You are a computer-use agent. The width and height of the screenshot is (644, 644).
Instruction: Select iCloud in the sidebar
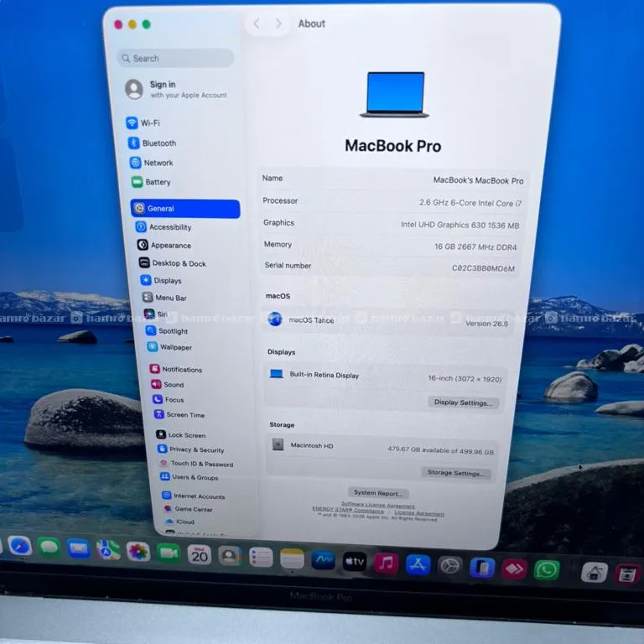pos(179,522)
